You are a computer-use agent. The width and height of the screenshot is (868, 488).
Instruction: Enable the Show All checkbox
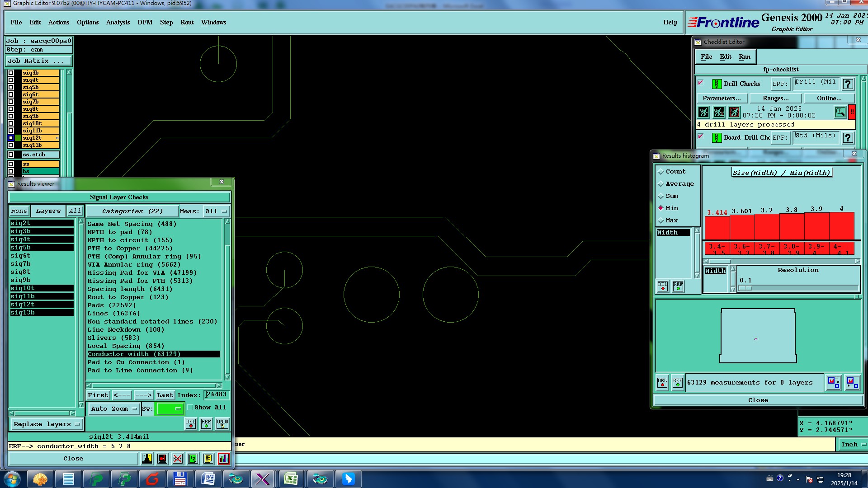click(x=190, y=408)
